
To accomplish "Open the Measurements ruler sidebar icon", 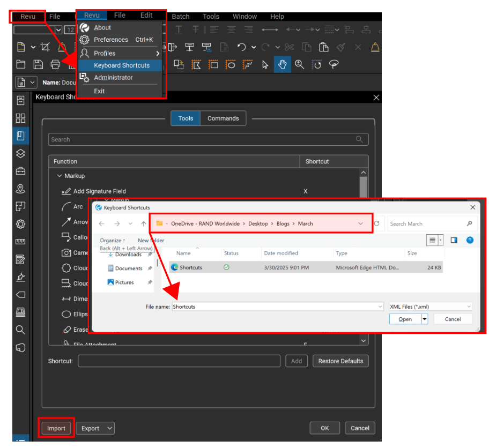I will tap(20, 241).
